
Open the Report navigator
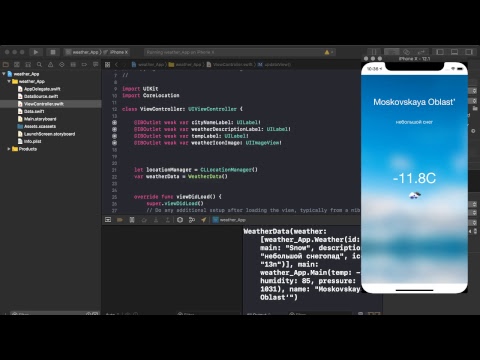pos(96,64)
